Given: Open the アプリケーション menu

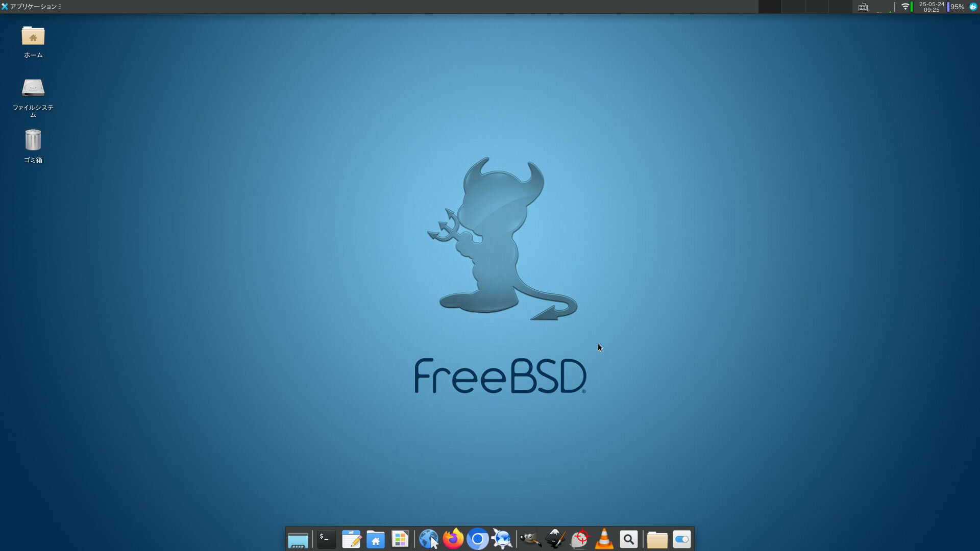Looking at the screenshot, I should [32, 7].
